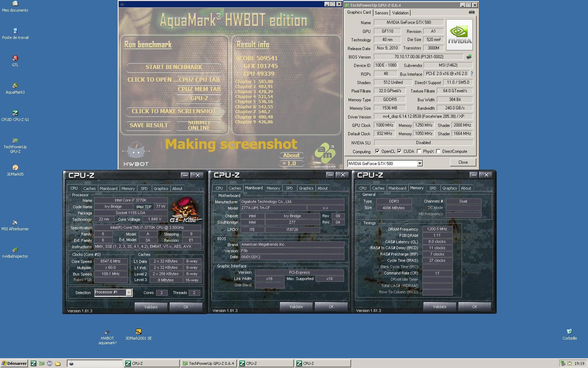The height and width of the screenshot is (368, 588).
Task: Click AquaMark am3 logo
Action: click(325, 155)
